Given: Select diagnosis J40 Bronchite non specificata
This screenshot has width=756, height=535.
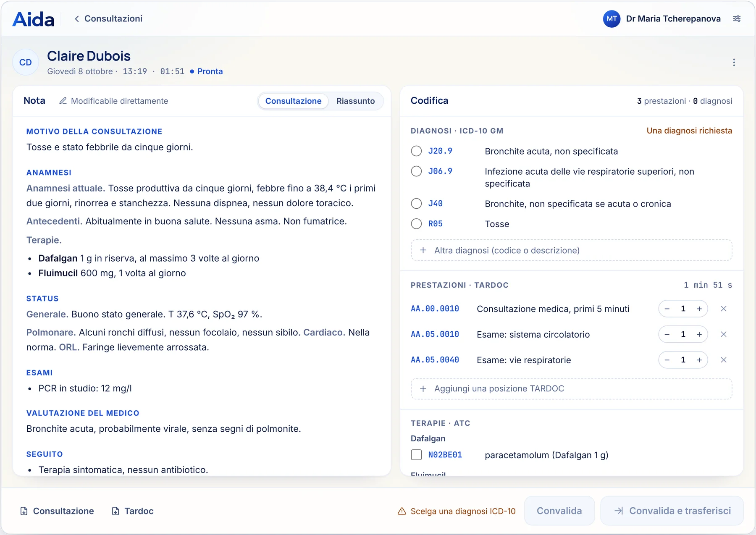Looking at the screenshot, I should coord(416,204).
